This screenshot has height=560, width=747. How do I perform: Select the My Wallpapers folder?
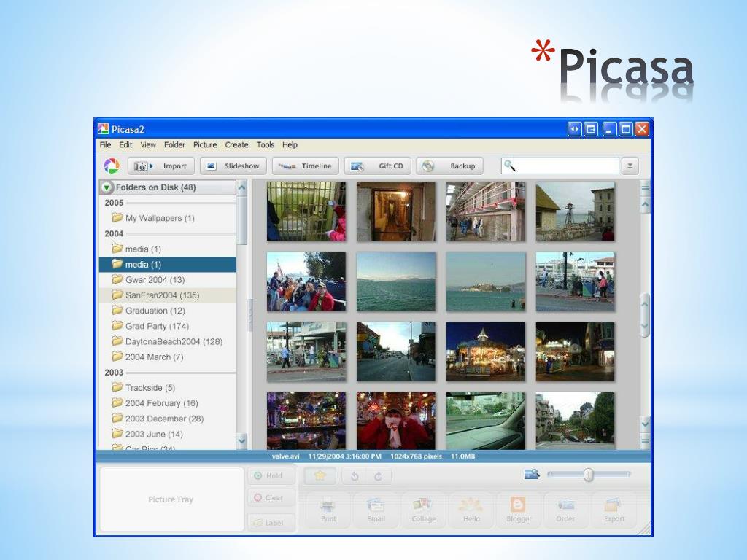(x=167, y=218)
